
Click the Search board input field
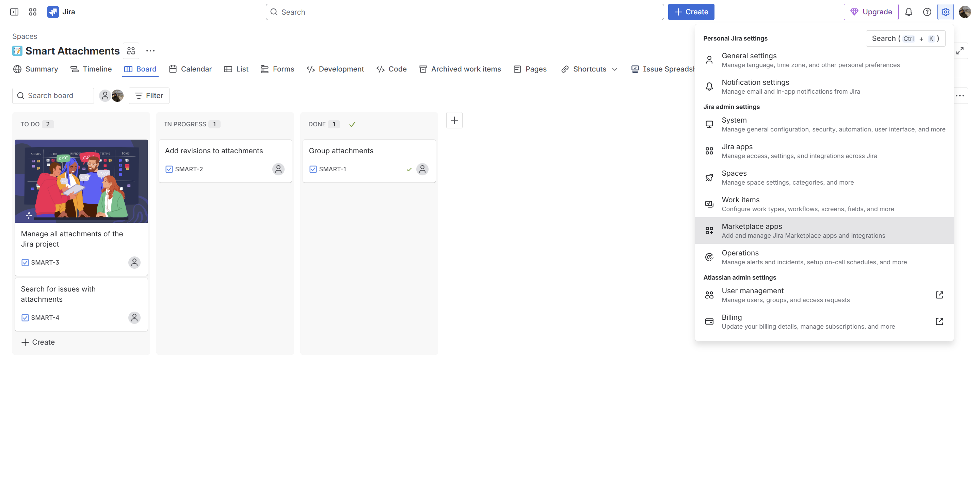click(53, 95)
